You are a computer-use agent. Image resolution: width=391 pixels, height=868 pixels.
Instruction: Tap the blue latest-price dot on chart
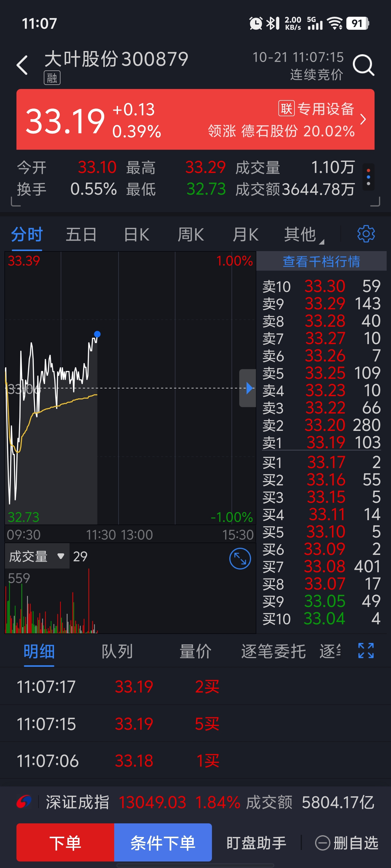97,334
